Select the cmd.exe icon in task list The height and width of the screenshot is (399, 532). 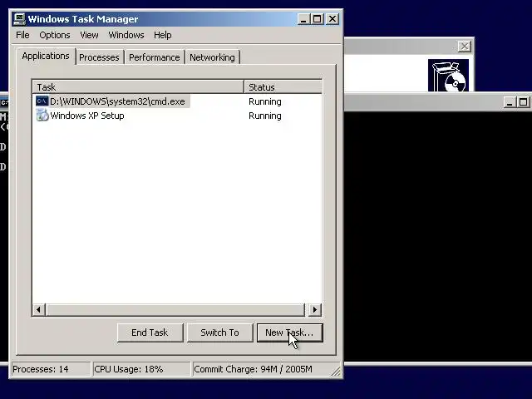pos(42,101)
